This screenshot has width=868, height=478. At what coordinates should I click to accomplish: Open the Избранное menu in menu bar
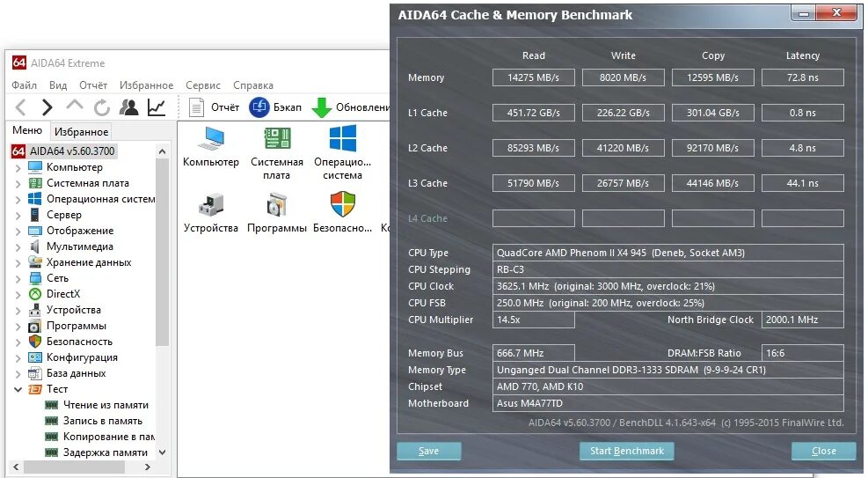[x=147, y=85]
